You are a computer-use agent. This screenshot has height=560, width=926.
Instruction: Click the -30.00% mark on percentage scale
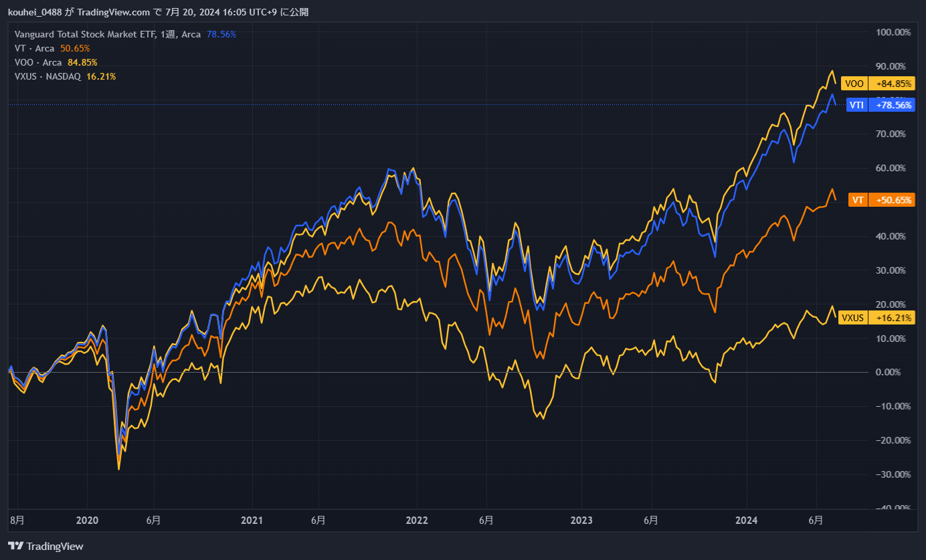coord(893,474)
